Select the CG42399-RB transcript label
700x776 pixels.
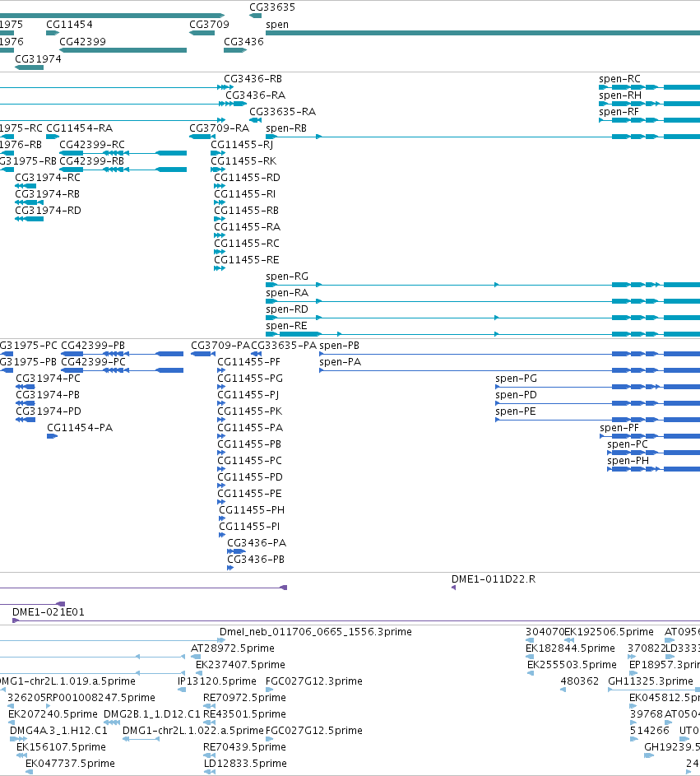[91, 161]
